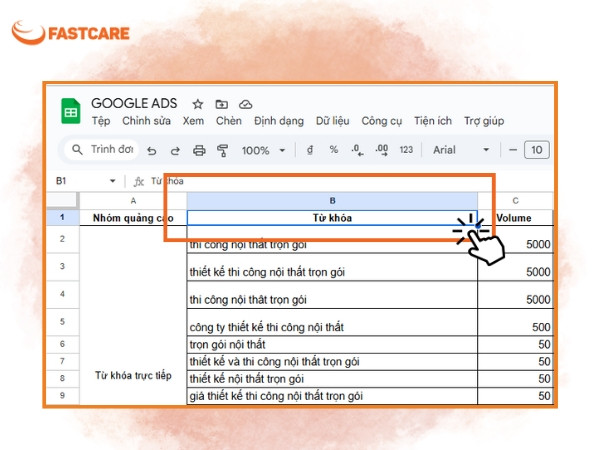Select row 6 header
The height and width of the screenshot is (450, 600).
[x=62, y=344]
